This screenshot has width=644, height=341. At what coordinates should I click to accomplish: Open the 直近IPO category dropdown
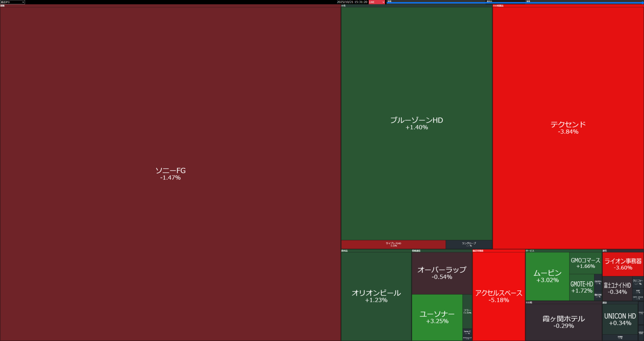point(12,2)
